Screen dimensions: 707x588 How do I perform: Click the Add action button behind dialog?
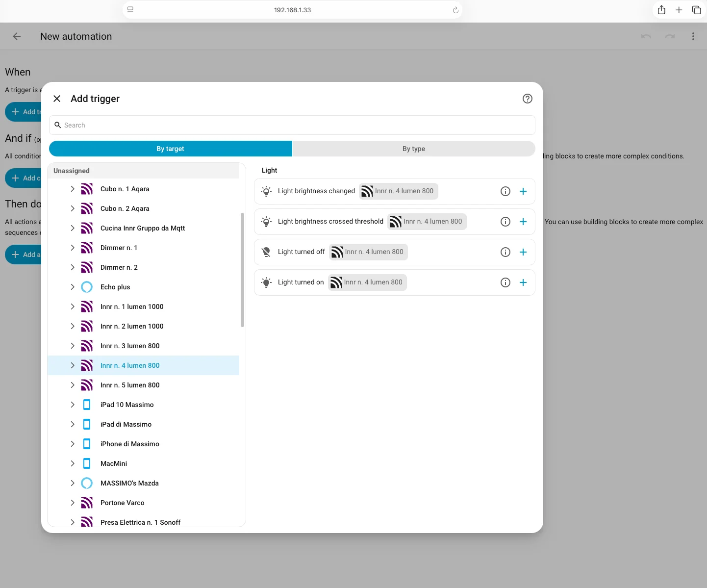tap(24, 255)
